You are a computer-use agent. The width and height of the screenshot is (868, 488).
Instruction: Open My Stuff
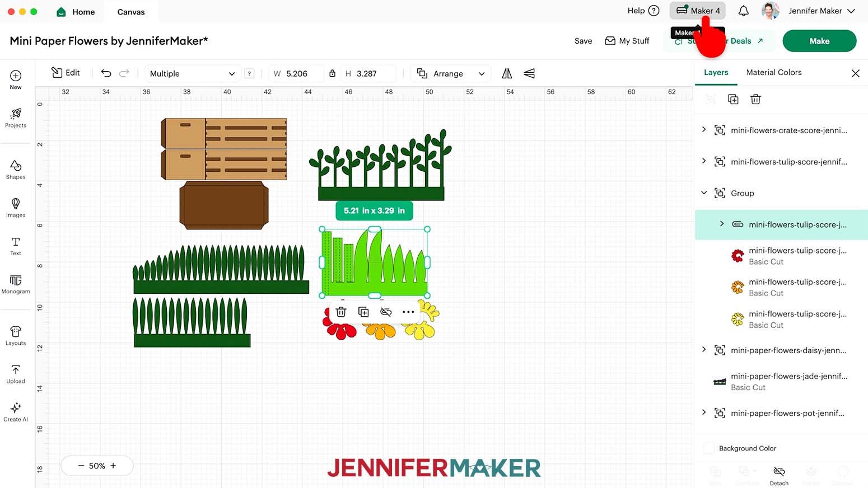click(x=627, y=41)
